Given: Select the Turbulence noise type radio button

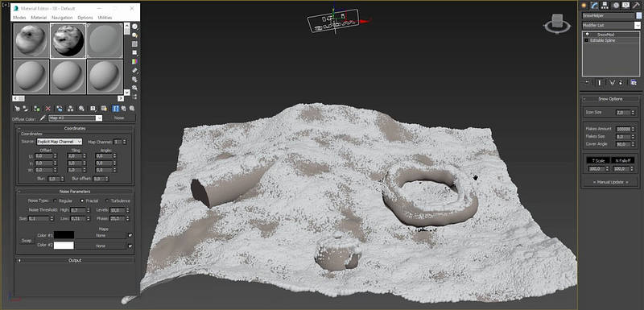Looking at the screenshot, I should pyautogui.click(x=108, y=200).
